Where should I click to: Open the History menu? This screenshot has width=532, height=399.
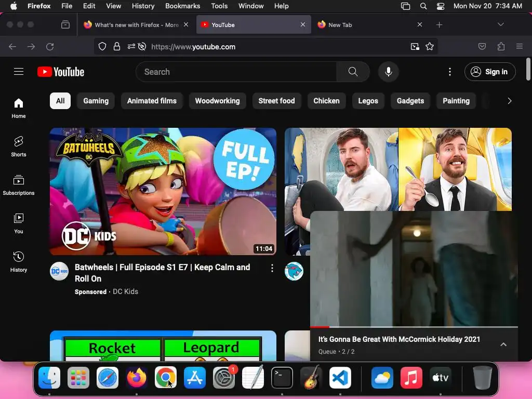[143, 6]
